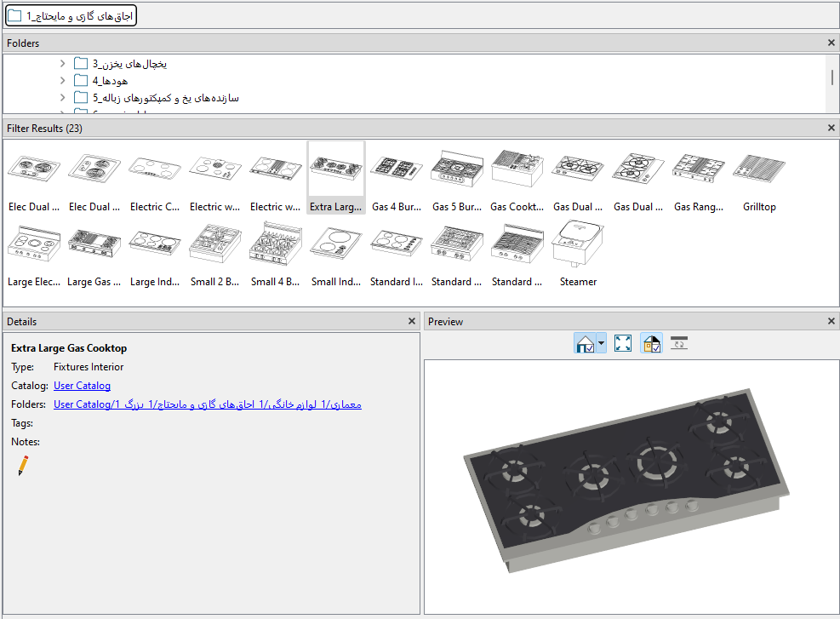The height and width of the screenshot is (619, 840).
Task: Expand the '3_' refrigerators folder node
Action: 63,63
